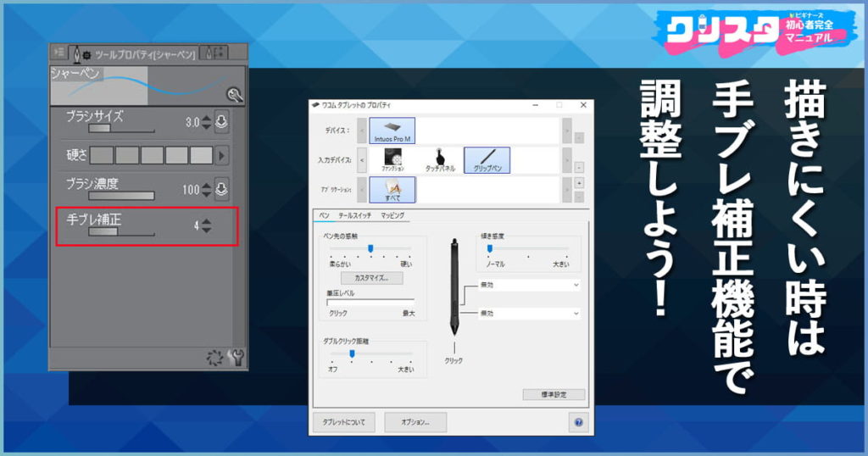This screenshot has width=868, height=456.
Task: Adjust the 手ブレ補正 stepper arrows
Action: tap(206, 225)
